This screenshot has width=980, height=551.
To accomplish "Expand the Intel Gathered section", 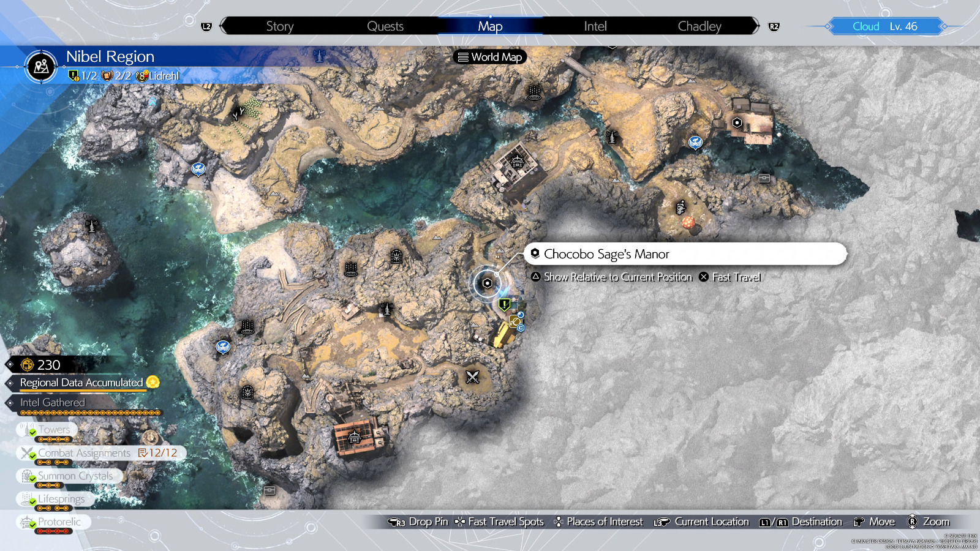I will (53, 402).
